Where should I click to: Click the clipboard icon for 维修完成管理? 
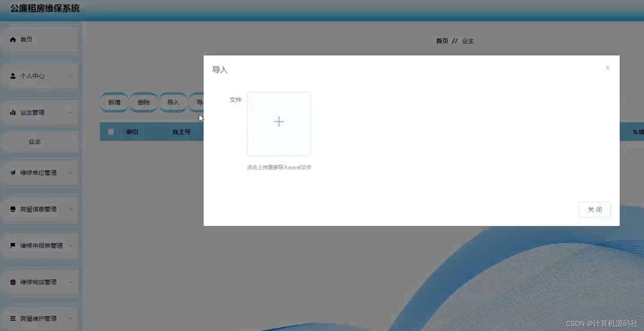13,282
